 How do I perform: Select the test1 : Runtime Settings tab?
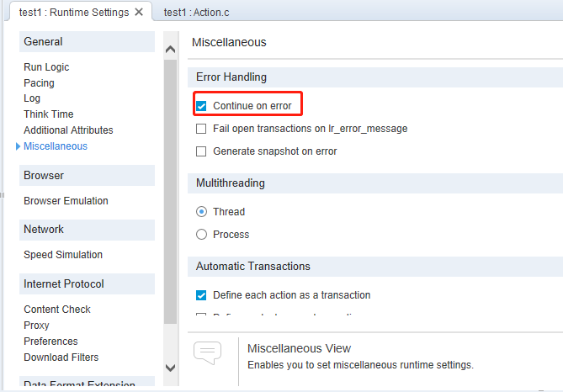pyautogui.click(x=74, y=13)
